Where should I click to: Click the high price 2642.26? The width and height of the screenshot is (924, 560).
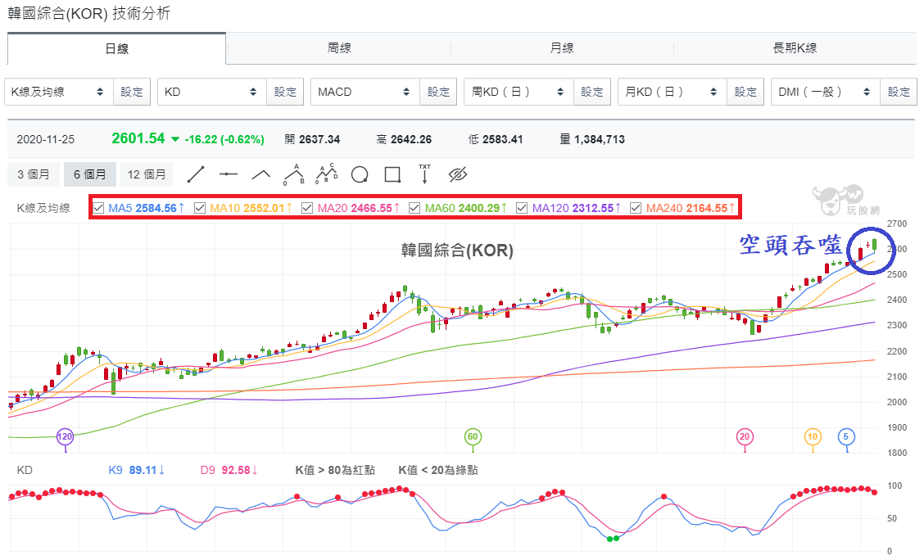click(x=410, y=139)
